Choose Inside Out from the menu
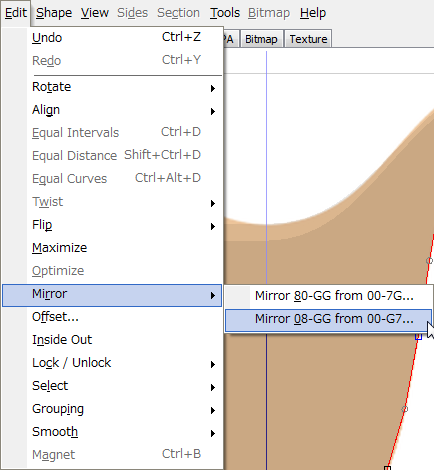This screenshot has width=434, height=470. tap(112, 340)
